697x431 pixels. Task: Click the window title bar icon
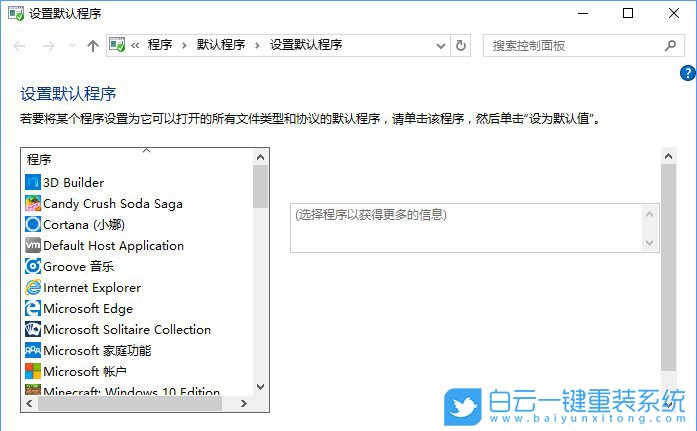[16, 13]
